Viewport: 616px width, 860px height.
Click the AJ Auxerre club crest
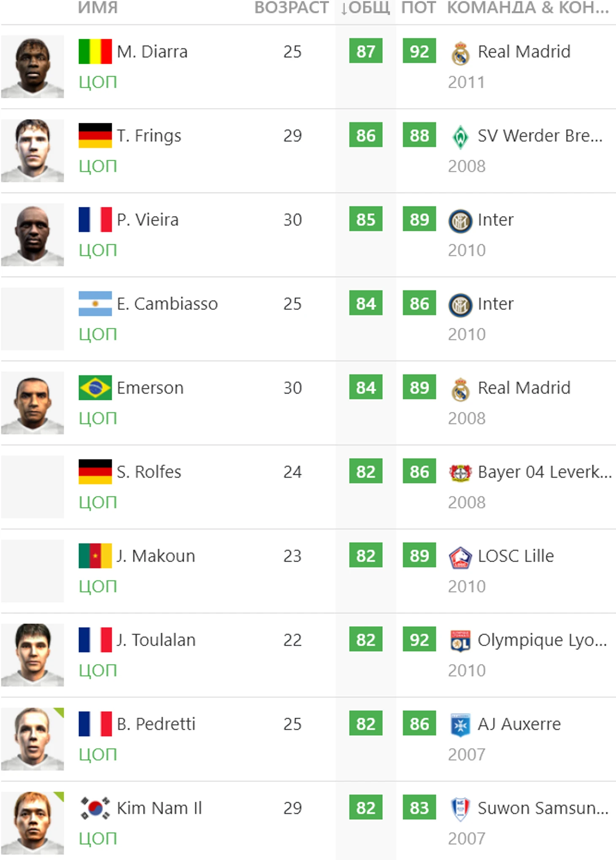pyautogui.click(x=460, y=725)
